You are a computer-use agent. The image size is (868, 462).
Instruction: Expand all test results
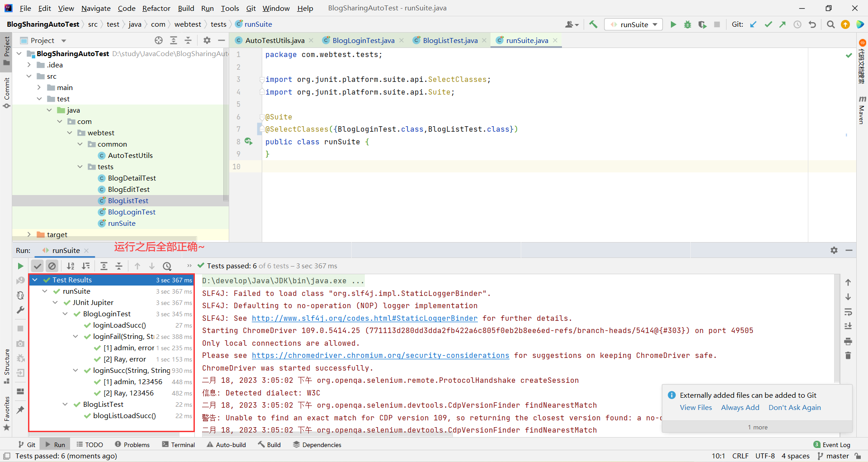click(104, 266)
